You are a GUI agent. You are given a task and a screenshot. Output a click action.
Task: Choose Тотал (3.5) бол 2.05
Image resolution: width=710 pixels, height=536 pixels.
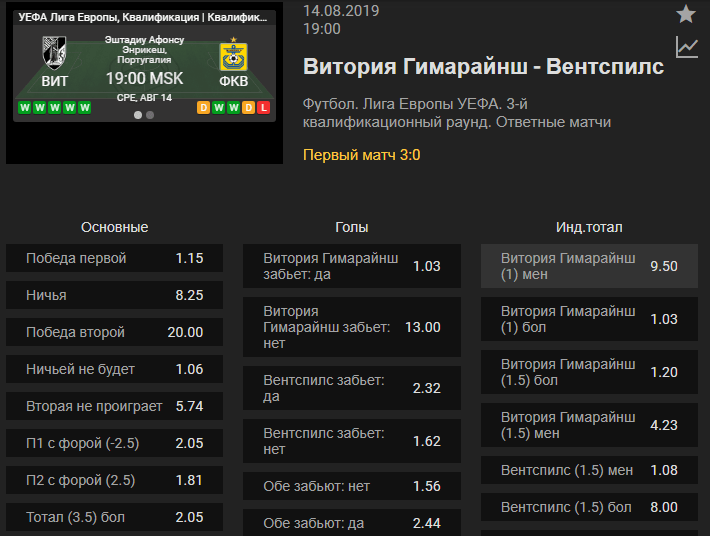(115, 517)
